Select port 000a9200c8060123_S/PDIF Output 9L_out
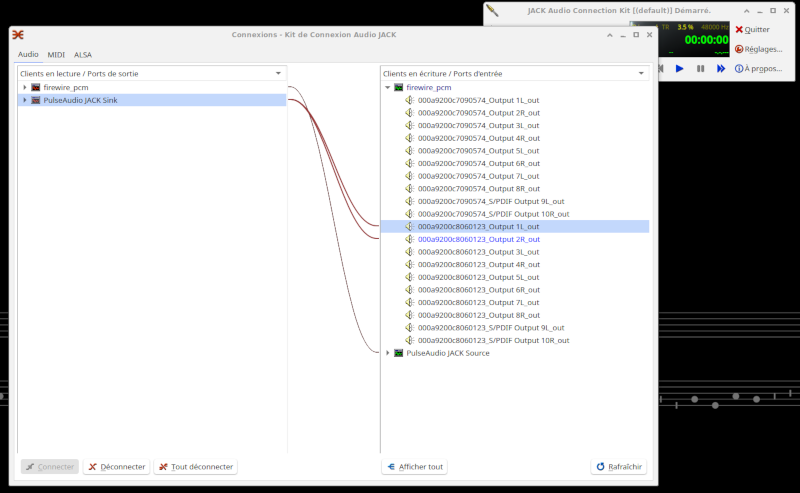 491,328
